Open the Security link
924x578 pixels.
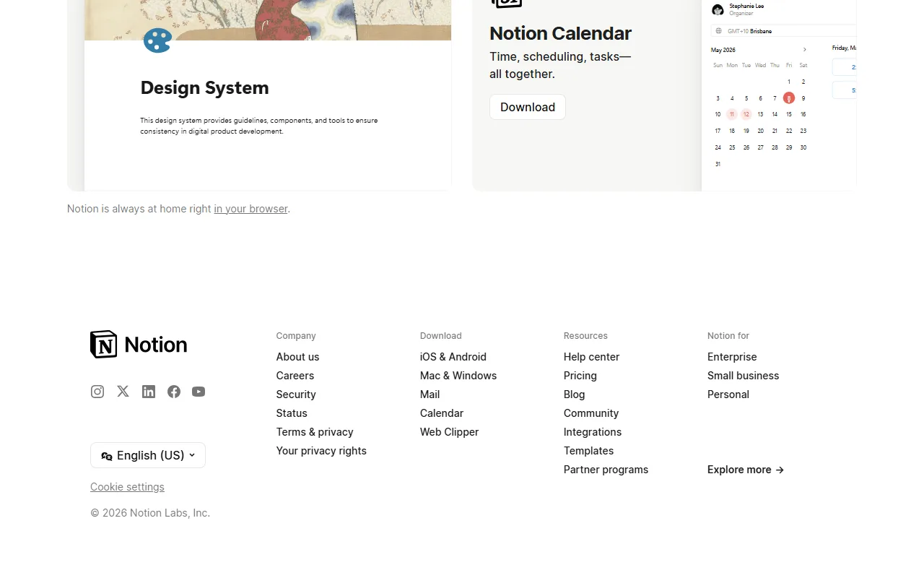pyautogui.click(x=296, y=394)
